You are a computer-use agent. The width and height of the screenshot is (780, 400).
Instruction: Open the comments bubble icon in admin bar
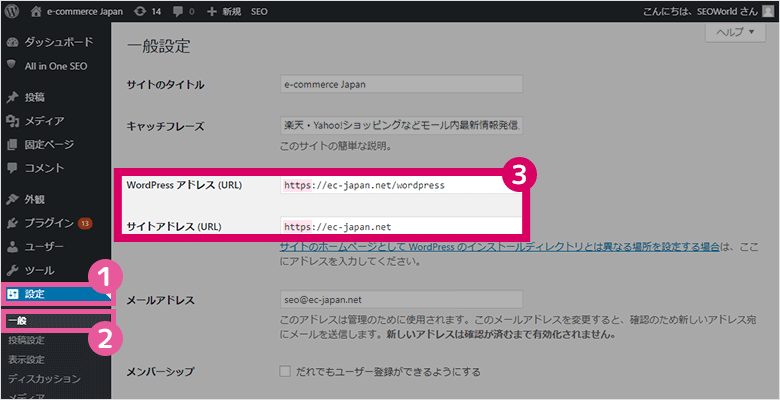click(178, 12)
